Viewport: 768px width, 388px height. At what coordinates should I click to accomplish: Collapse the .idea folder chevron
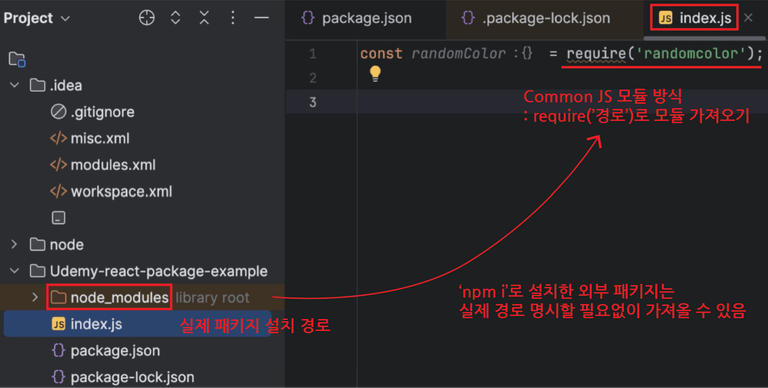[x=15, y=85]
